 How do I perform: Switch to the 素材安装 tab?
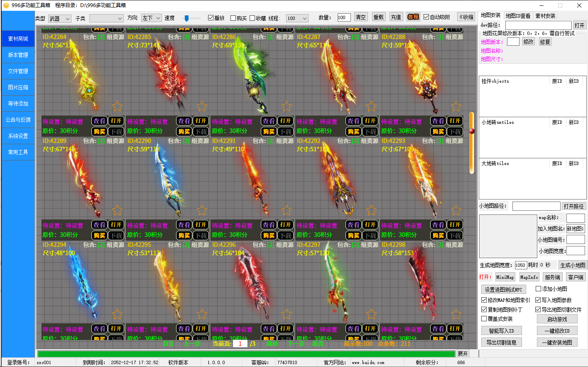tap(545, 16)
